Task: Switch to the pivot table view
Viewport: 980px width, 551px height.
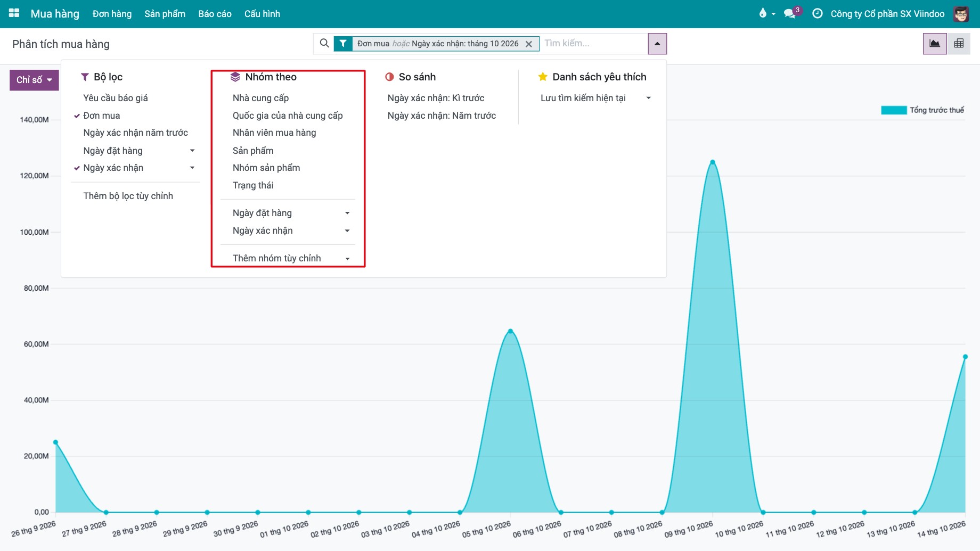Action: point(959,44)
